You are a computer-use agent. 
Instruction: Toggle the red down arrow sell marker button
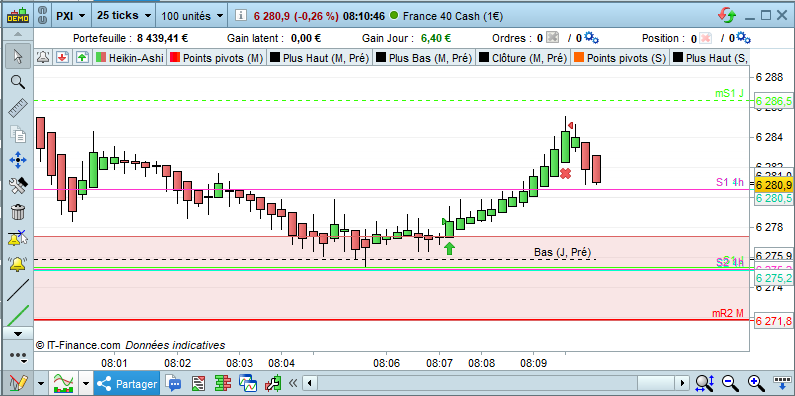(62, 57)
